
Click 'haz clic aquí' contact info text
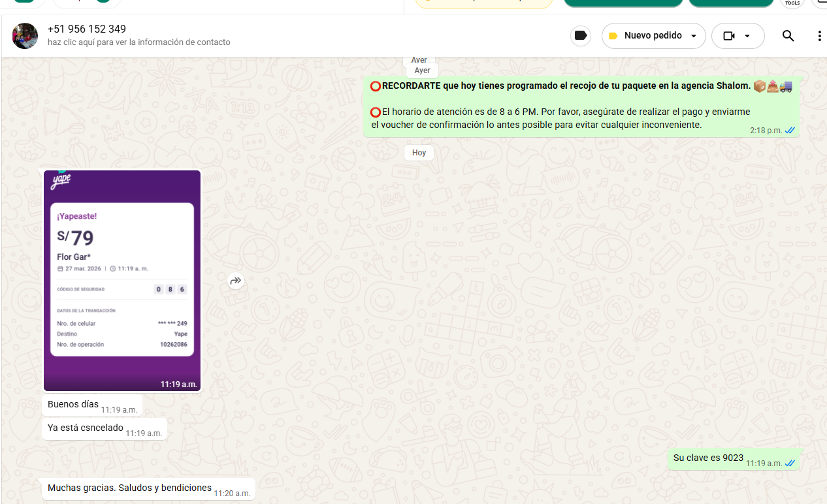click(138, 42)
